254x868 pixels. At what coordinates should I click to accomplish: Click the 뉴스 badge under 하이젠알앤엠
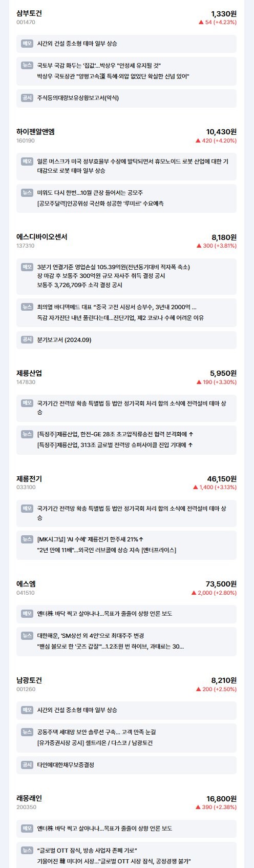pyautogui.click(x=27, y=193)
